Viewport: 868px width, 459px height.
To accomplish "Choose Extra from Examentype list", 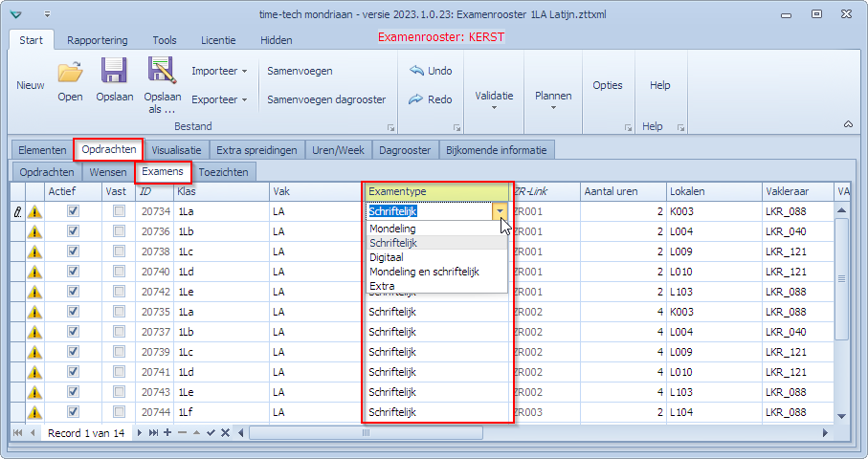I will coord(436,286).
